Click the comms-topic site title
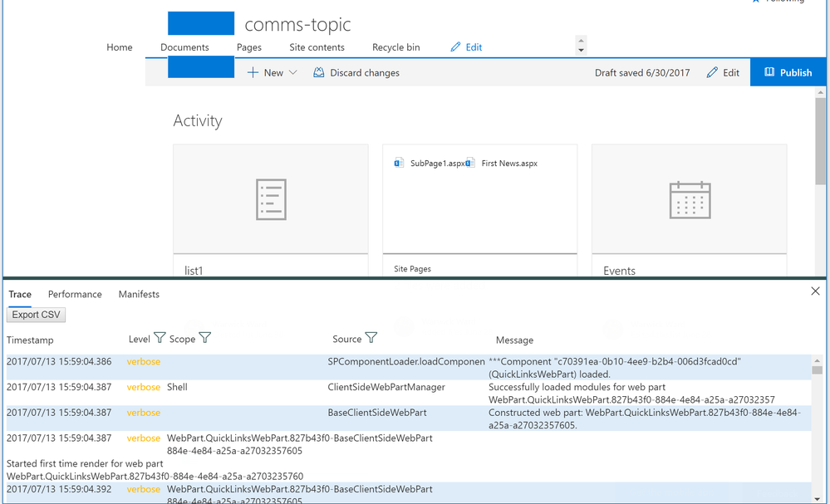Viewport: 830px width, 504px height. click(x=297, y=24)
